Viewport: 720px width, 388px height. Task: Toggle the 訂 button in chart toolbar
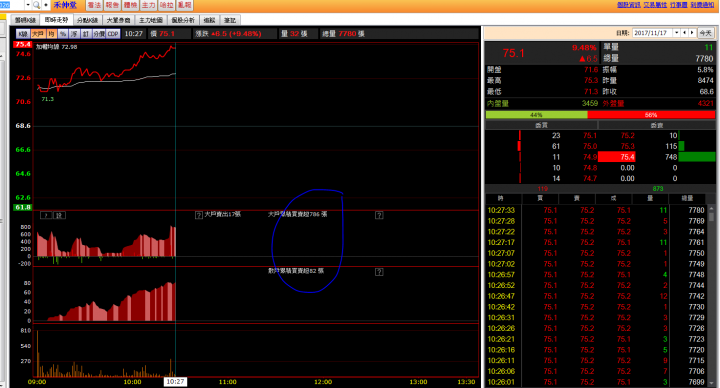click(x=86, y=34)
